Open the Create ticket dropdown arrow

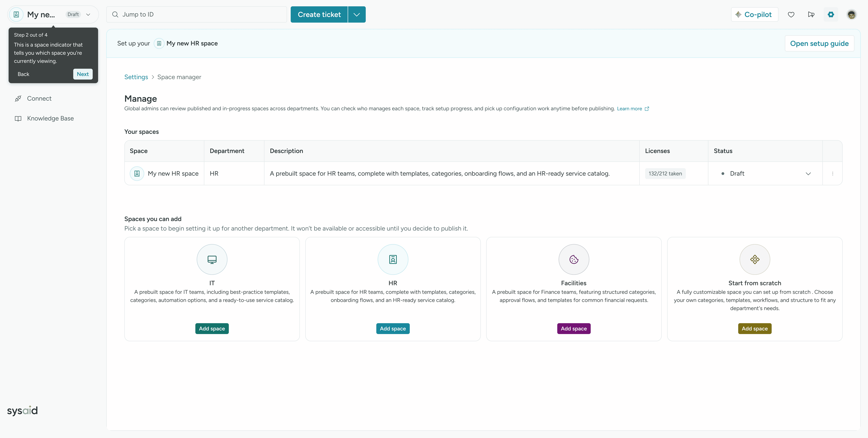(x=356, y=14)
